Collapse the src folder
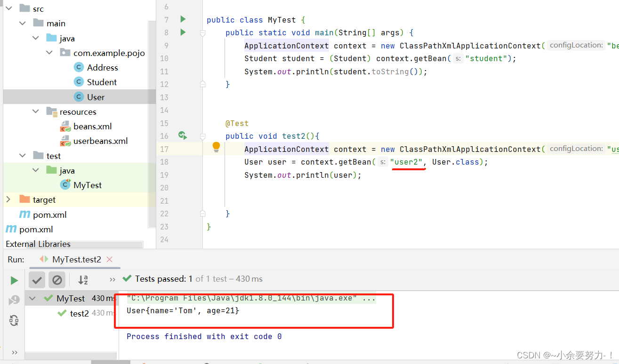 point(8,8)
